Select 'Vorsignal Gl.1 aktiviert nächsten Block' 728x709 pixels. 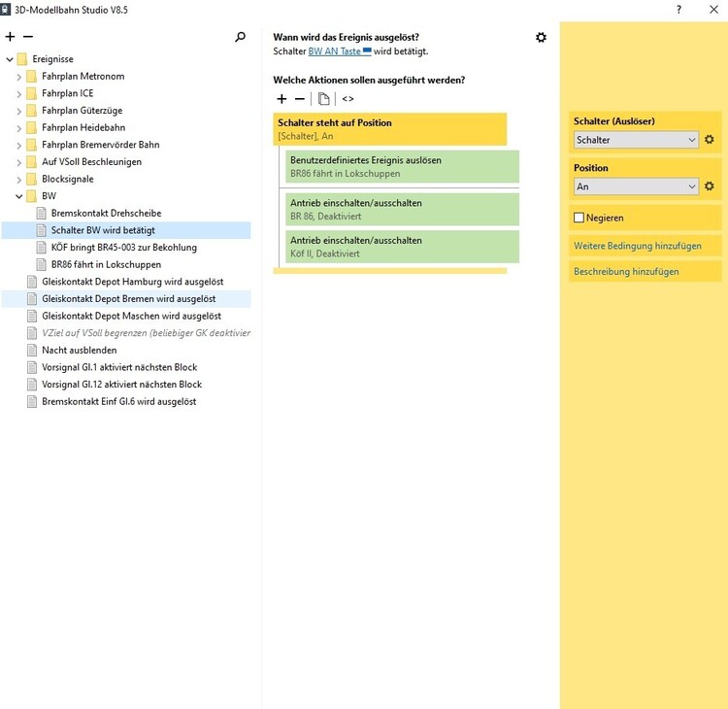click(119, 367)
